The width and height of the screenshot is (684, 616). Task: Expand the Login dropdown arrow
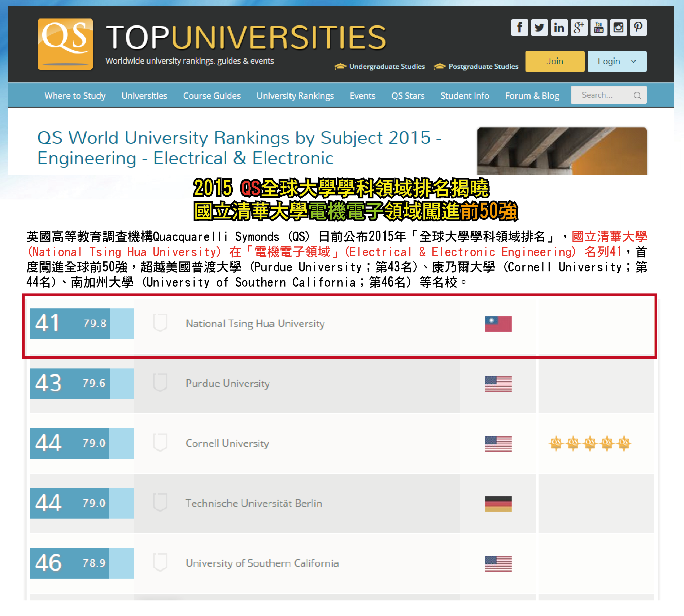[633, 61]
